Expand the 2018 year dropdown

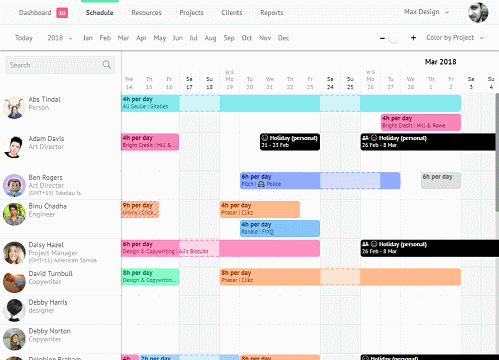[x=60, y=38]
